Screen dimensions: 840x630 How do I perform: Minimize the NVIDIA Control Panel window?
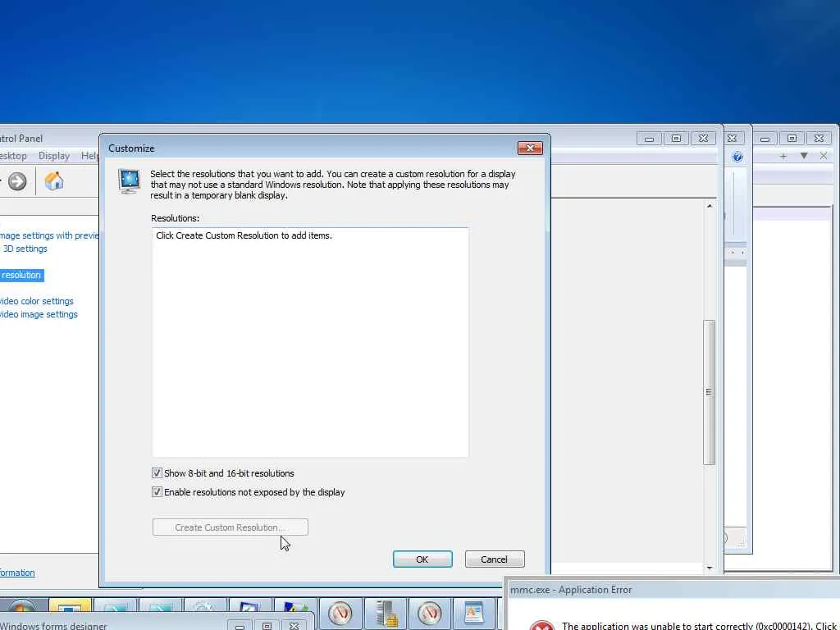650,139
